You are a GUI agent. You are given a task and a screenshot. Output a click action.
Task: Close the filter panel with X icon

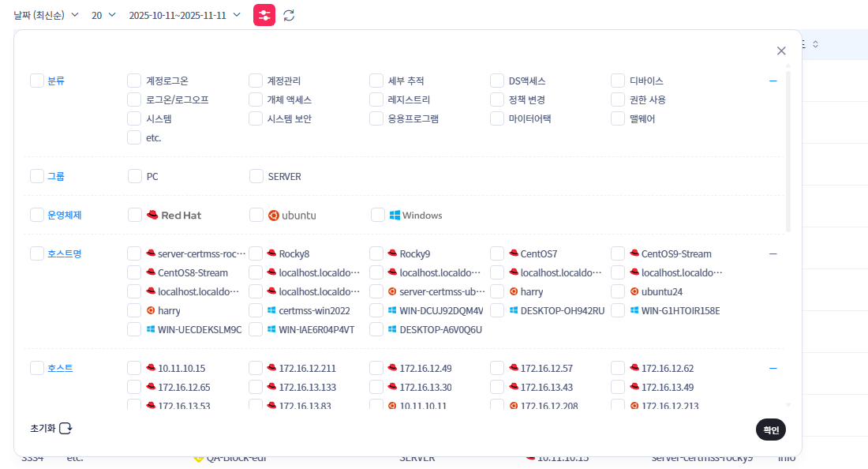tap(781, 51)
